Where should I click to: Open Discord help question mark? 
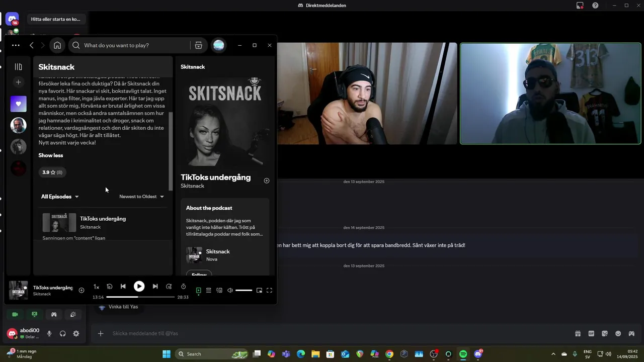click(x=595, y=6)
